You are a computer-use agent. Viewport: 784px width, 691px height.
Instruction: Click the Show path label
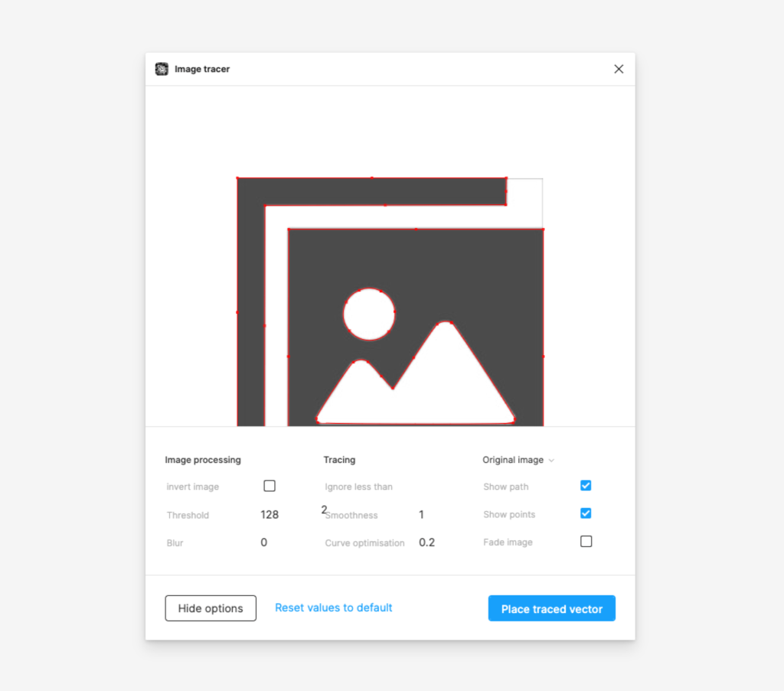tap(505, 487)
